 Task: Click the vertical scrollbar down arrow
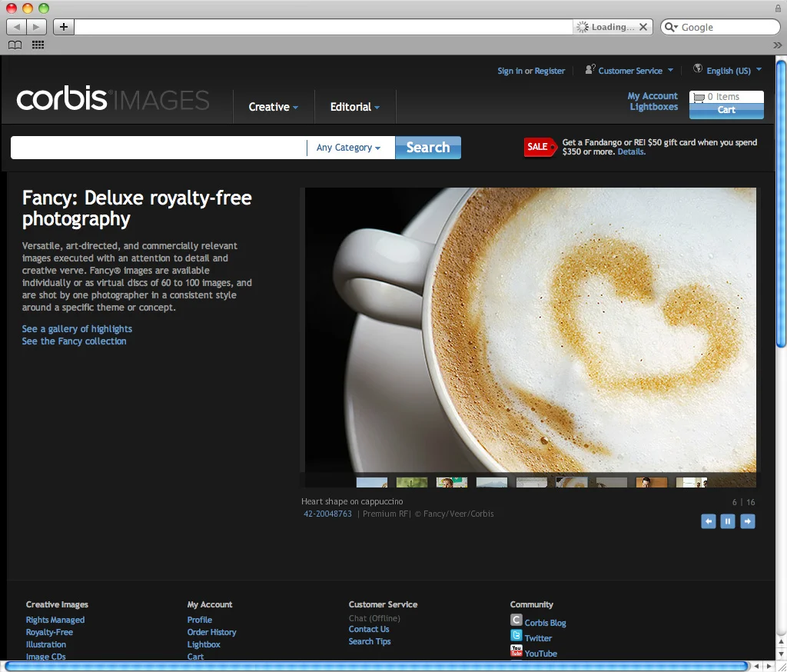click(781, 654)
